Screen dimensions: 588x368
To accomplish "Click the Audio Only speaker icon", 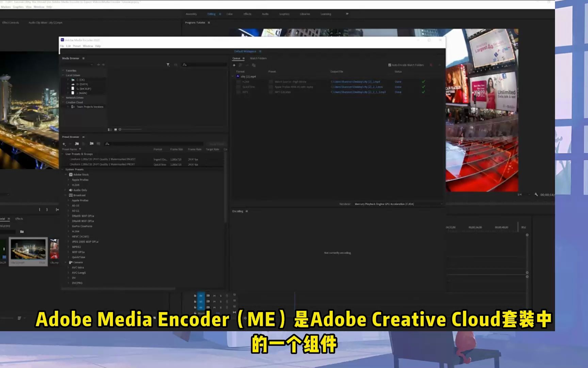I will [x=71, y=190].
